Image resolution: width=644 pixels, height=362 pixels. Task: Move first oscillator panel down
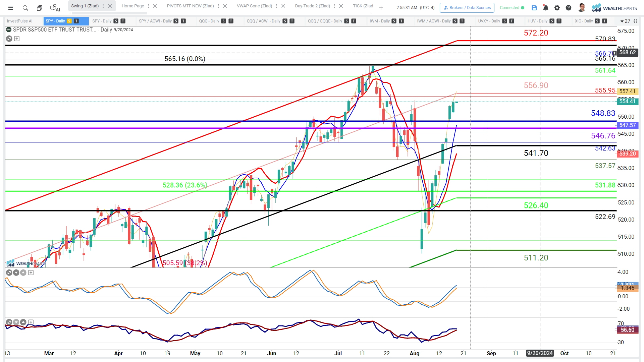click(x=16, y=273)
